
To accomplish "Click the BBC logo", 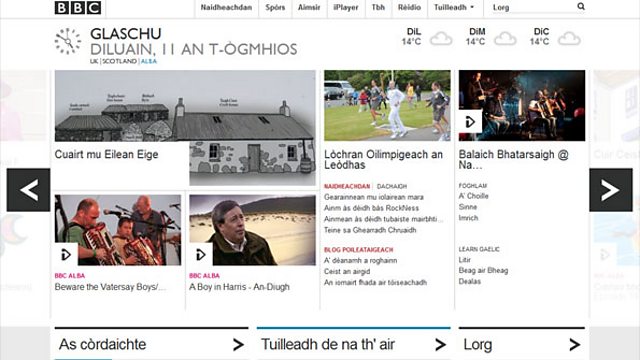I will [x=78, y=7].
